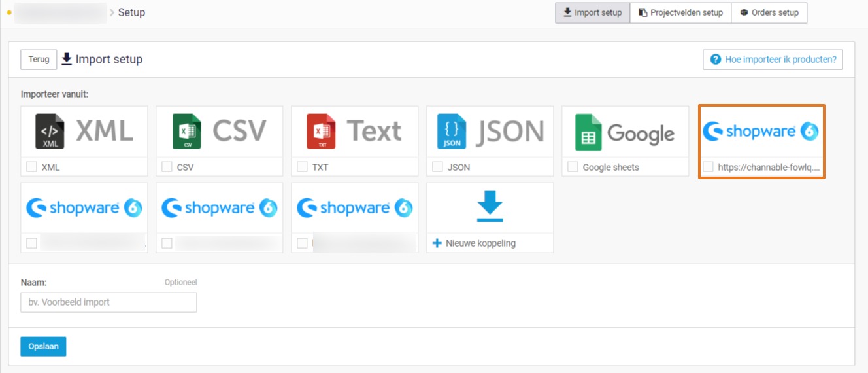
Task: Tick the Google sheets checkbox
Action: [573, 167]
